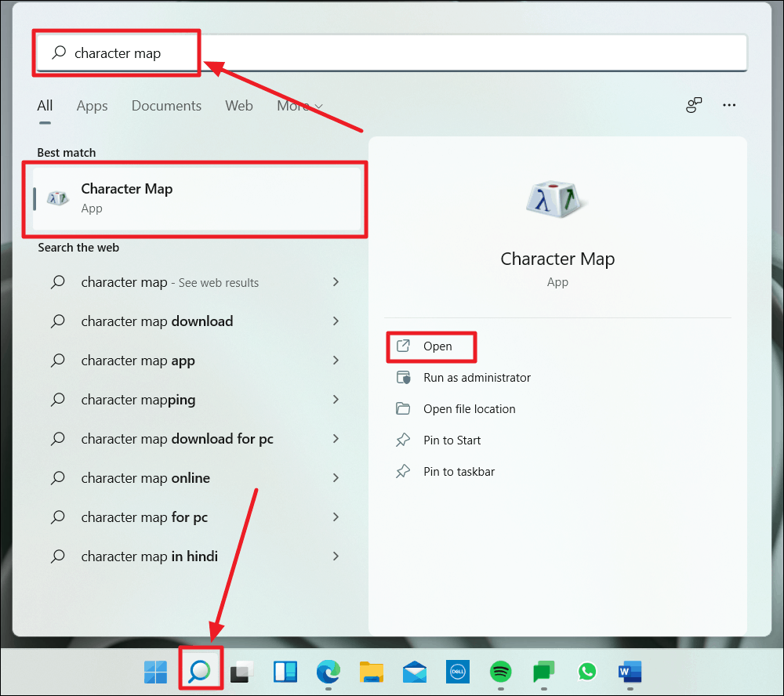Screen dimensions: 784x696
Task: Launch Spotify from the taskbar
Action: pyautogui.click(x=500, y=672)
